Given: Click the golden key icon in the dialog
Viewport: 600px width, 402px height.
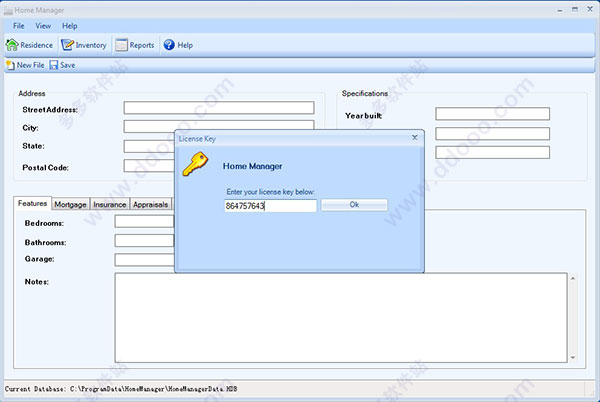Looking at the screenshot, I should (x=195, y=164).
